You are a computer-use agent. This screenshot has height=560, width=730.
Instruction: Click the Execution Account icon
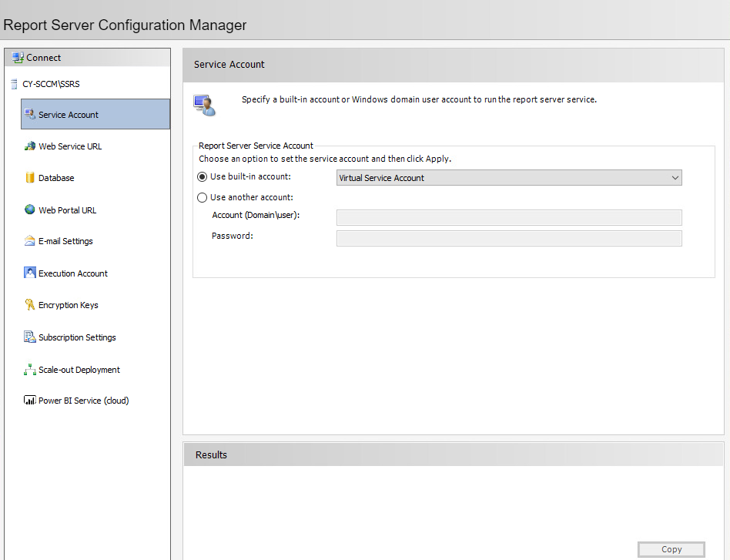coord(30,273)
